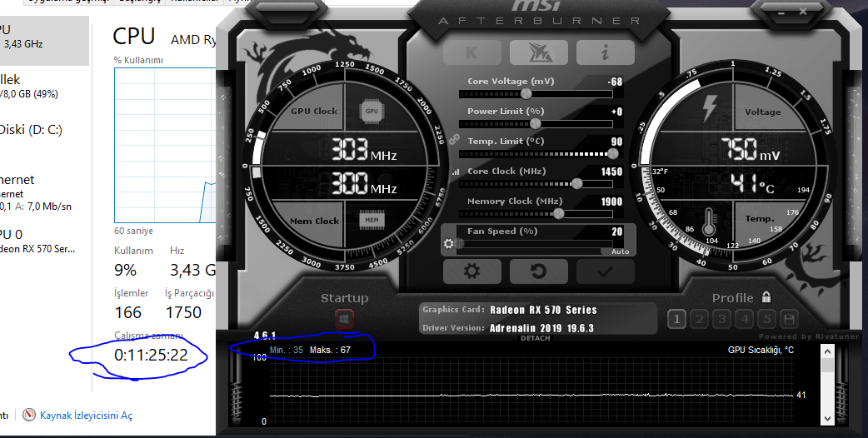Click the Min. : 35 readout
Screen dimensions: 868x438
click(x=287, y=350)
